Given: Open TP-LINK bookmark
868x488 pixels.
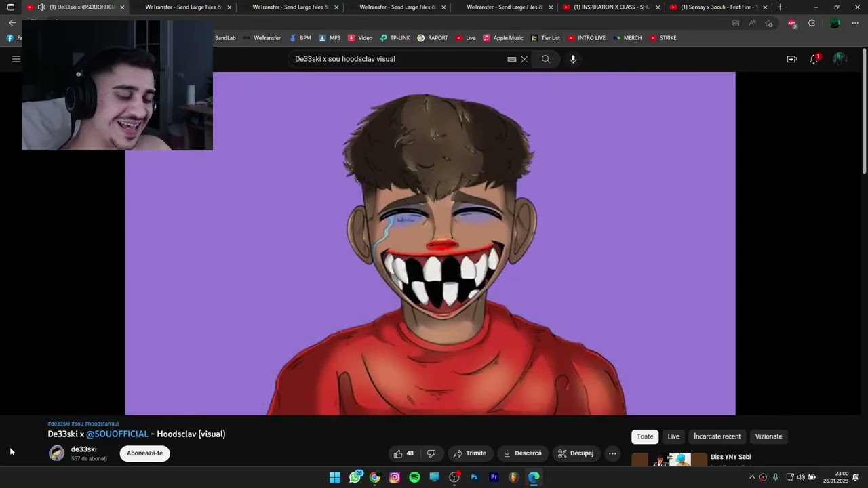Looking at the screenshot, I should click(x=395, y=38).
